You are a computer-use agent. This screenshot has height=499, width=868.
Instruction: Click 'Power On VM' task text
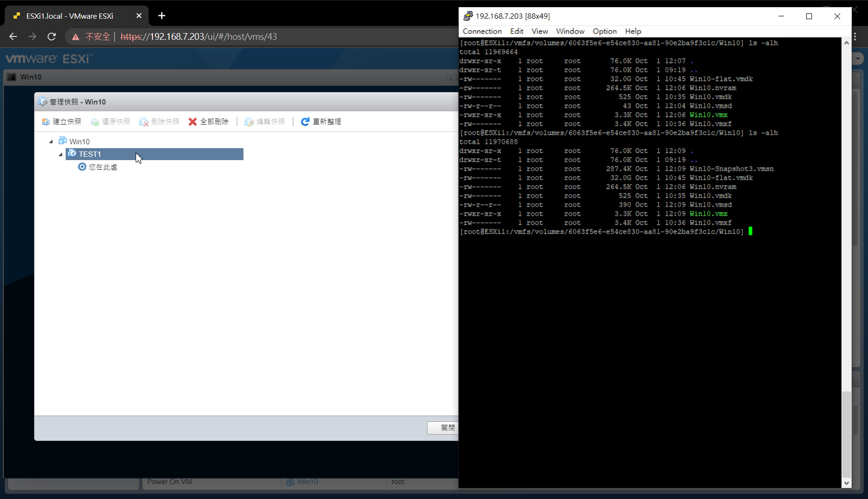170,482
